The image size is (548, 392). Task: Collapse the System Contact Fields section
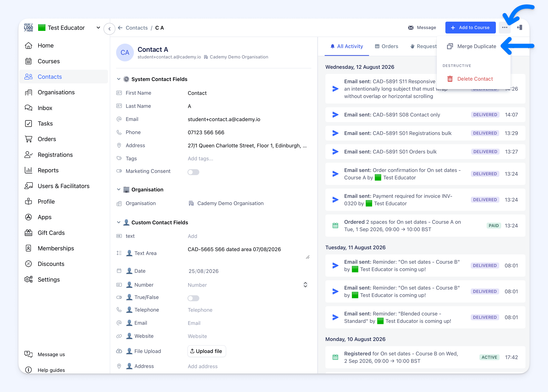coord(119,79)
